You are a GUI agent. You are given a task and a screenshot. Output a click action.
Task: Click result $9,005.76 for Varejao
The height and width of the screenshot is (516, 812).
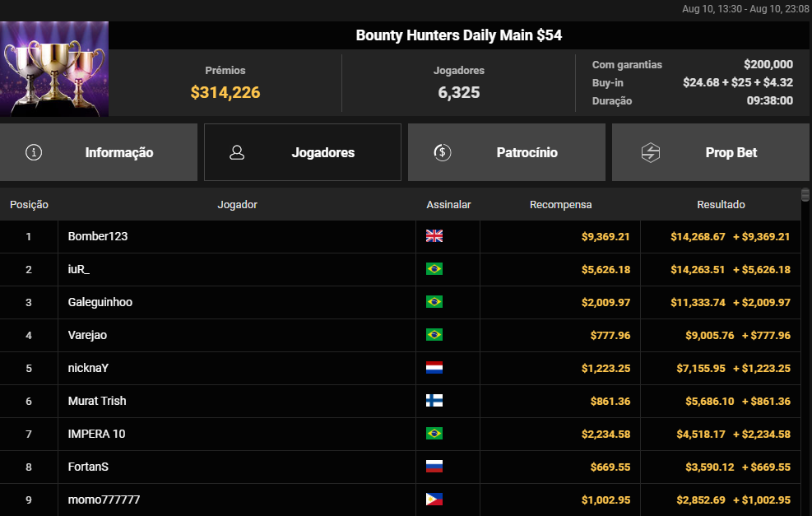coord(709,335)
